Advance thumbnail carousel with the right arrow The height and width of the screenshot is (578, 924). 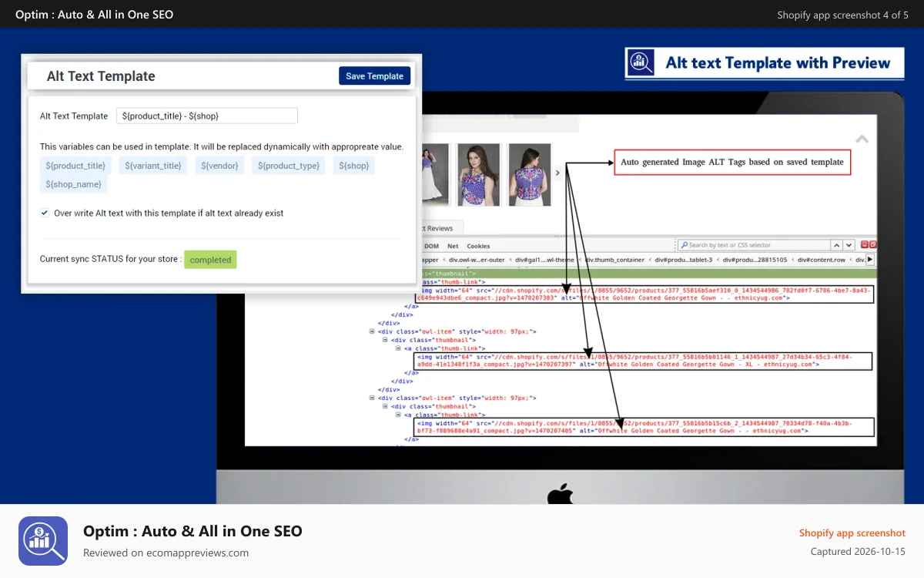click(x=558, y=173)
